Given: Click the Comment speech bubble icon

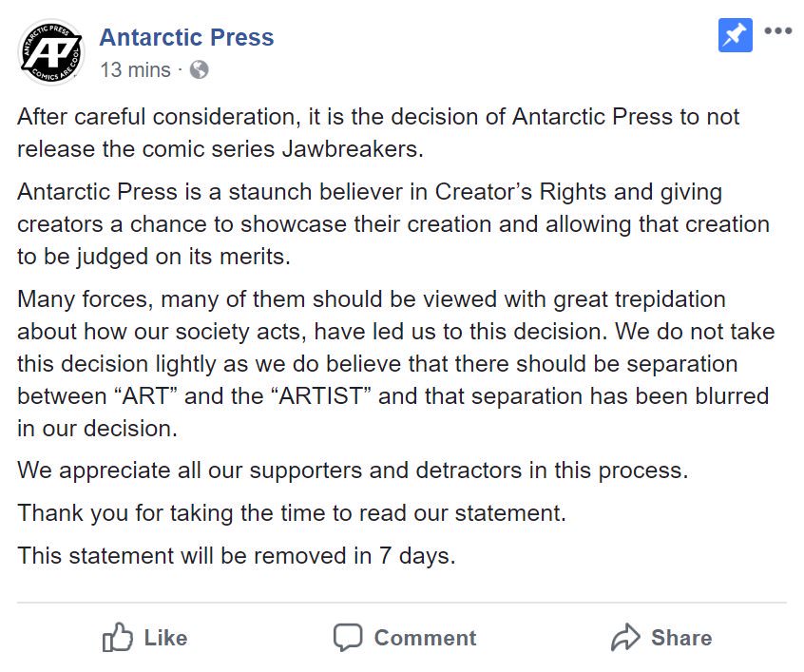Looking at the screenshot, I should pyautogui.click(x=348, y=638).
